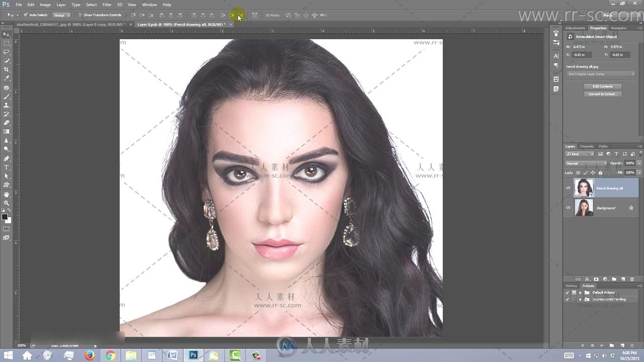Select the Quick Selection tool
644x362 pixels.
[x=7, y=61]
